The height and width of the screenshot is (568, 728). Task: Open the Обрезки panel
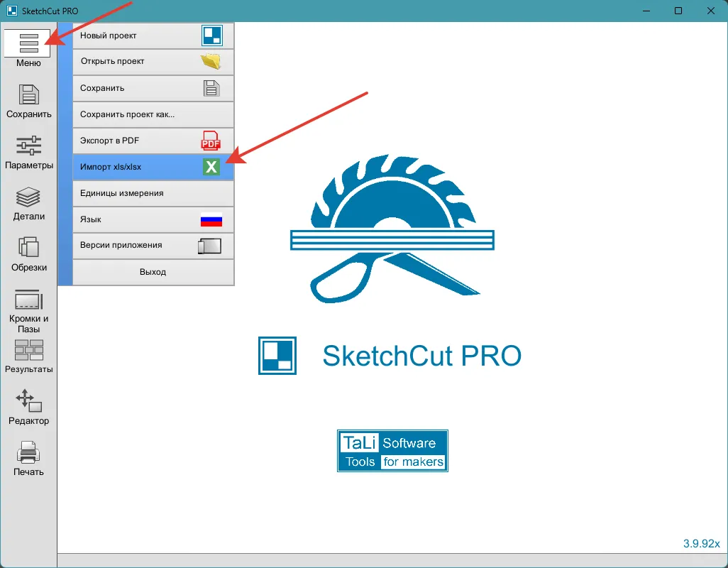click(28, 254)
